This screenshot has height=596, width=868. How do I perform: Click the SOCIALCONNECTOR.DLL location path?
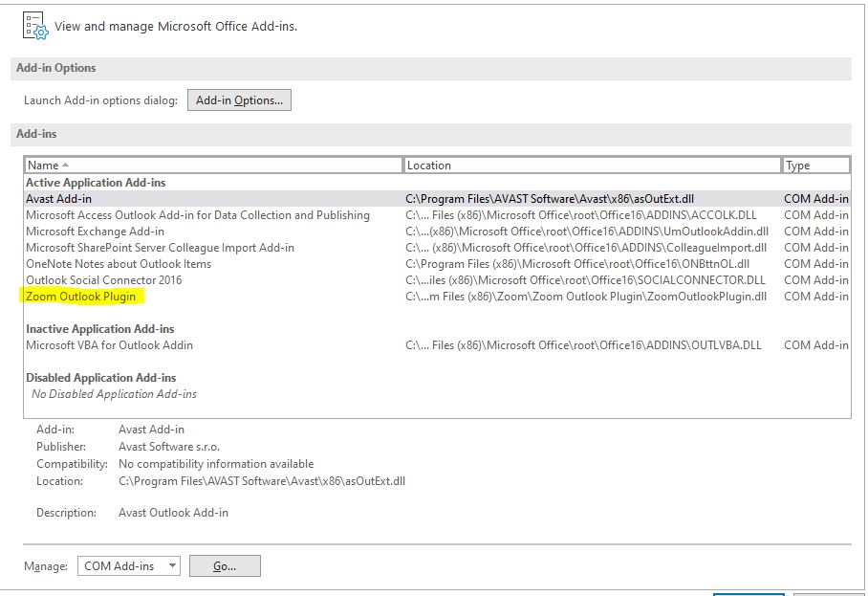[585, 280]
